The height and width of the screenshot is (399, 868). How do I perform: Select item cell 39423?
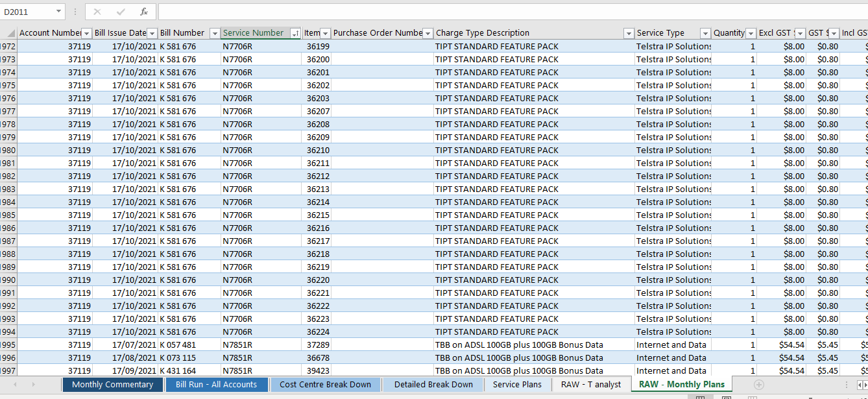317,370
